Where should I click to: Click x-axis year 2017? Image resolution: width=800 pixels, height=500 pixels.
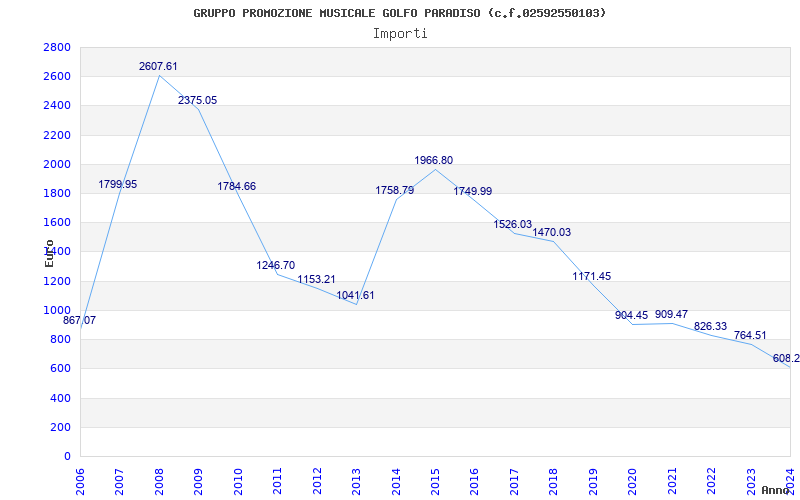pyautogui.click(x=514, y=481)
